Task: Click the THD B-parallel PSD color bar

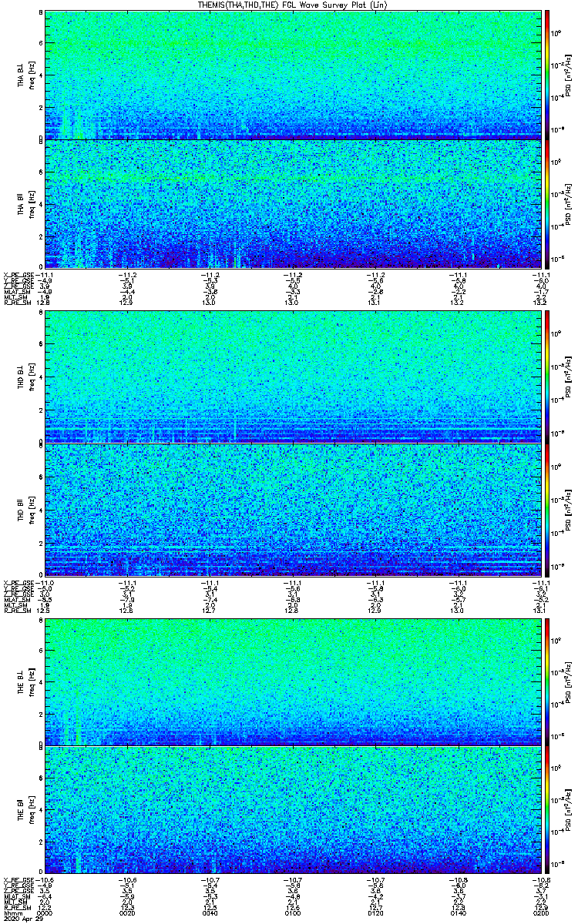Action: click(x=547, y=511)
